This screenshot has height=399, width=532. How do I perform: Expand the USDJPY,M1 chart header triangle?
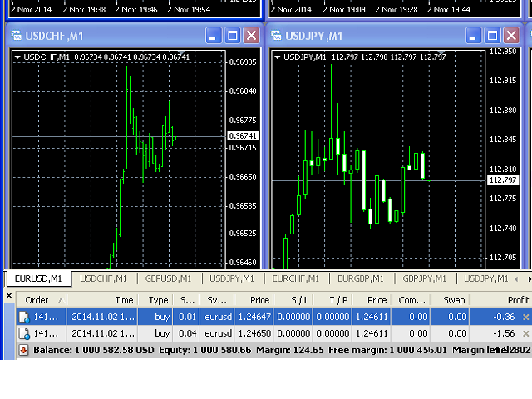click(x=278, y=57)
